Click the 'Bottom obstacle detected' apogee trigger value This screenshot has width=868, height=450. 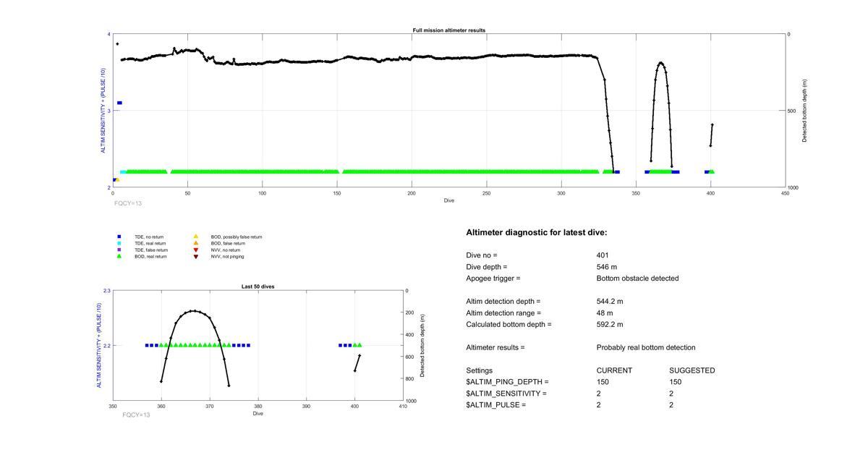[637, 279]
